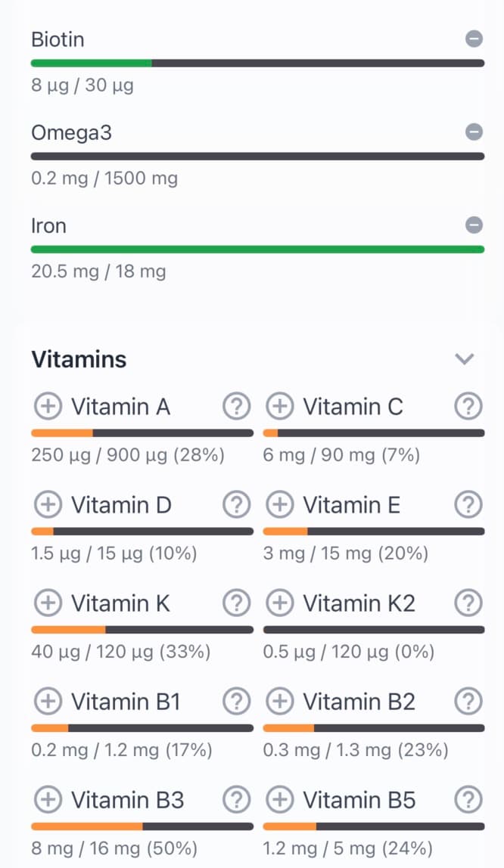
Task: Add Vitamin B3 with plus icon
Action: (48, 799)
